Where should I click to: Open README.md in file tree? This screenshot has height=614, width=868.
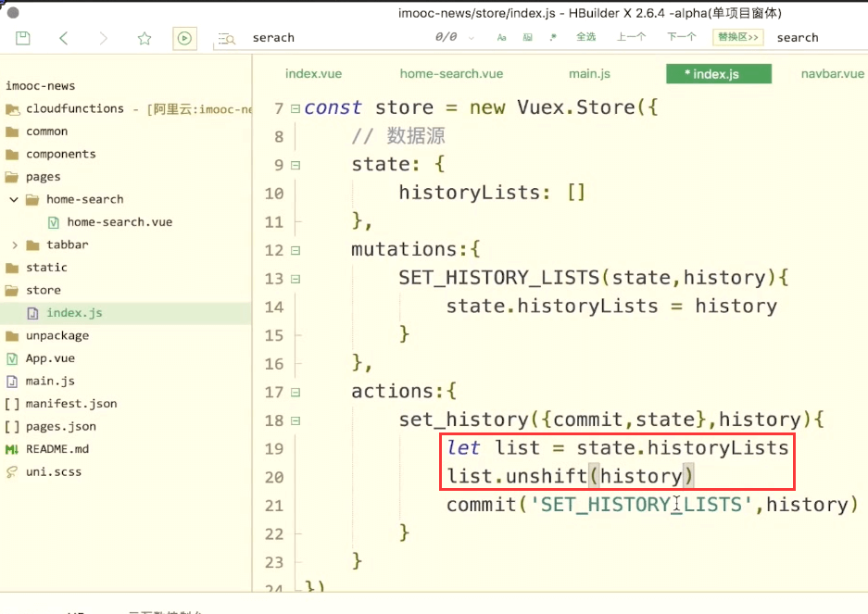pyautogui.click(x=57, y=449)
